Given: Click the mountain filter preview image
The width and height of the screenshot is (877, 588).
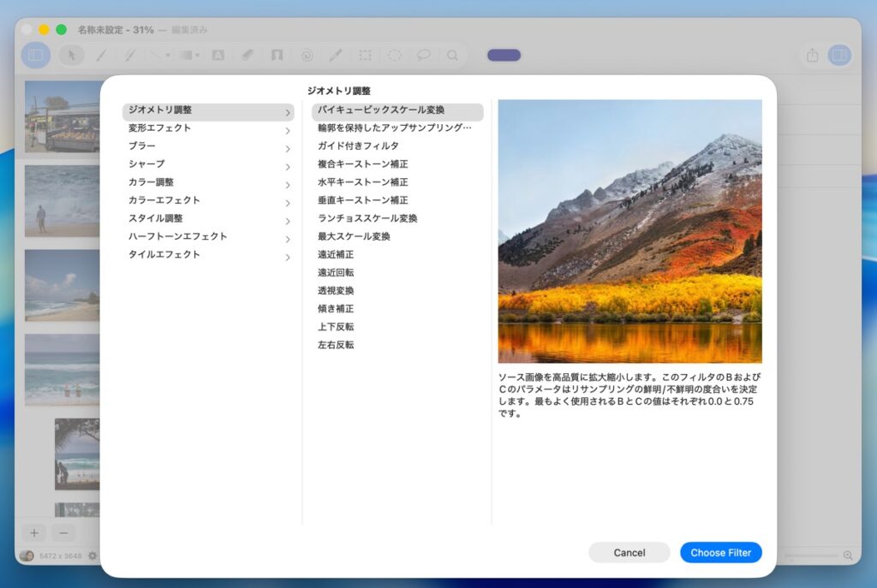Looking at the screenshot, I should coord(629,231).
